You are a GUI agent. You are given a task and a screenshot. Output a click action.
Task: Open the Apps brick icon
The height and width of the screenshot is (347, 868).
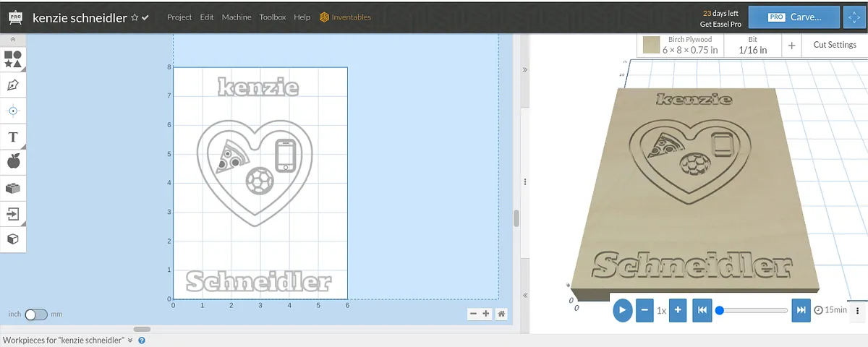pos(13,188)
